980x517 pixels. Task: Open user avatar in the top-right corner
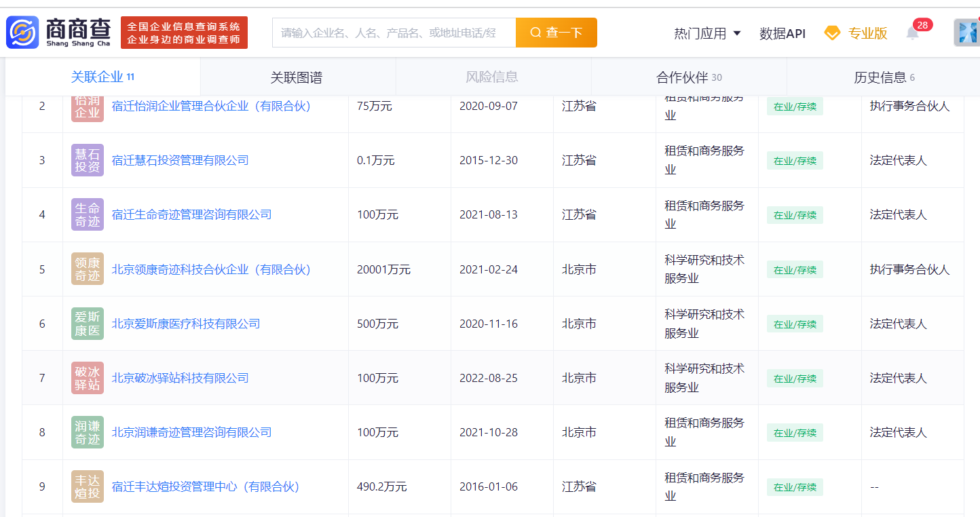(x=966, y=33)
